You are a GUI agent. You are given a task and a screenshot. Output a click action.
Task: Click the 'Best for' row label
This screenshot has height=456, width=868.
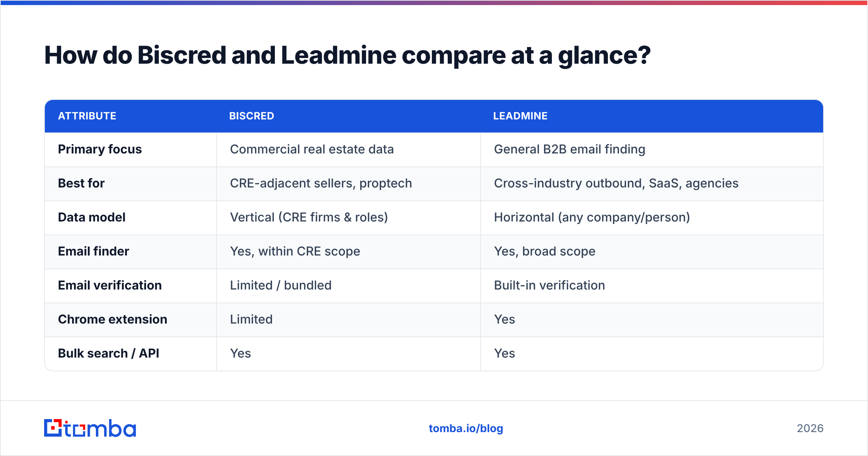(81, 183)
